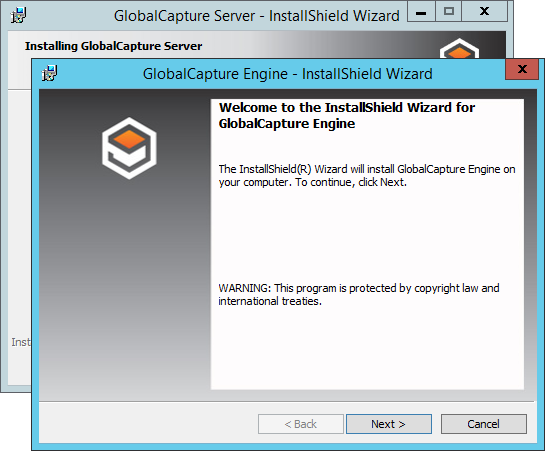Close the GlobalCapture Server wizard window

(x=485, y=12)
